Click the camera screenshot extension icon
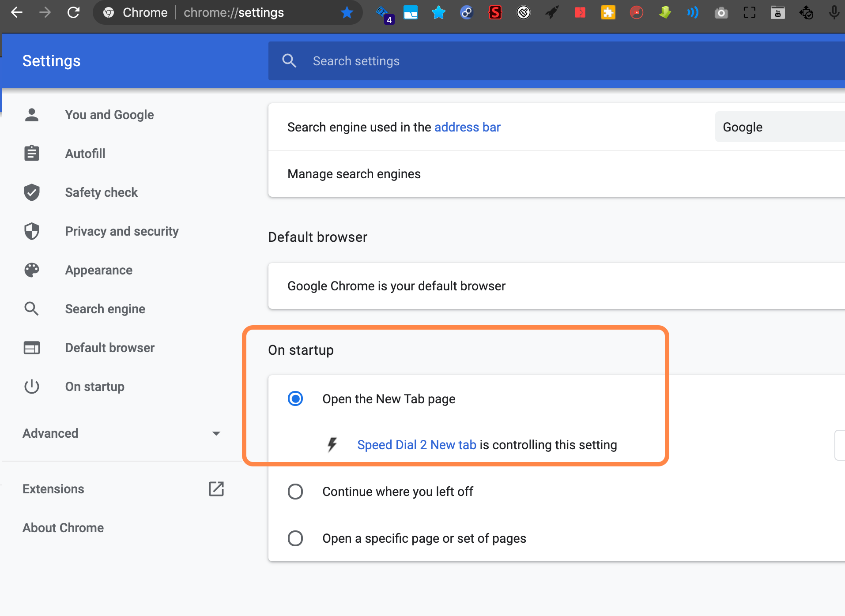 point(721,12)
